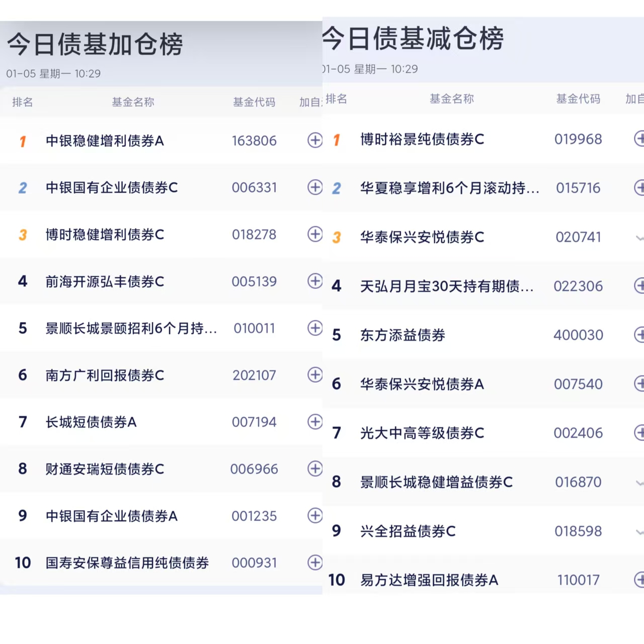Click 基金名称 header in 加仓榜
Image resolution: width=644 pixels, height=644 pixels.
133,102
